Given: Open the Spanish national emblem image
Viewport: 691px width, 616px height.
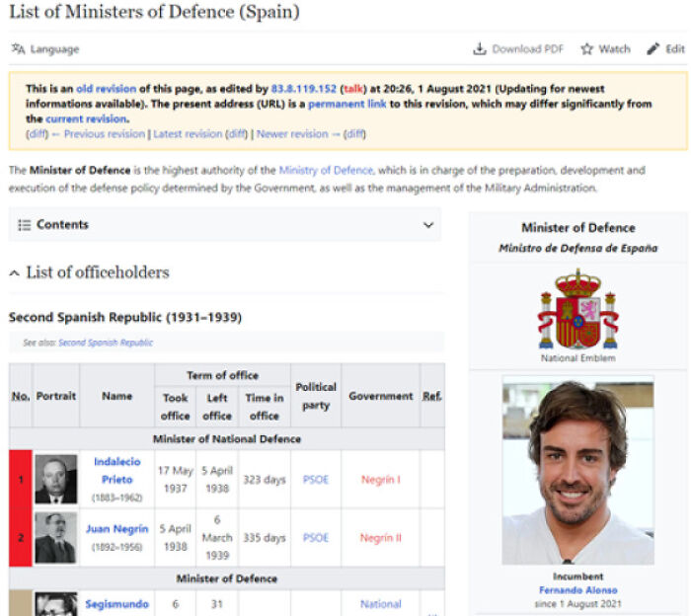Looking at the screenshot, I should pos(577,308).
